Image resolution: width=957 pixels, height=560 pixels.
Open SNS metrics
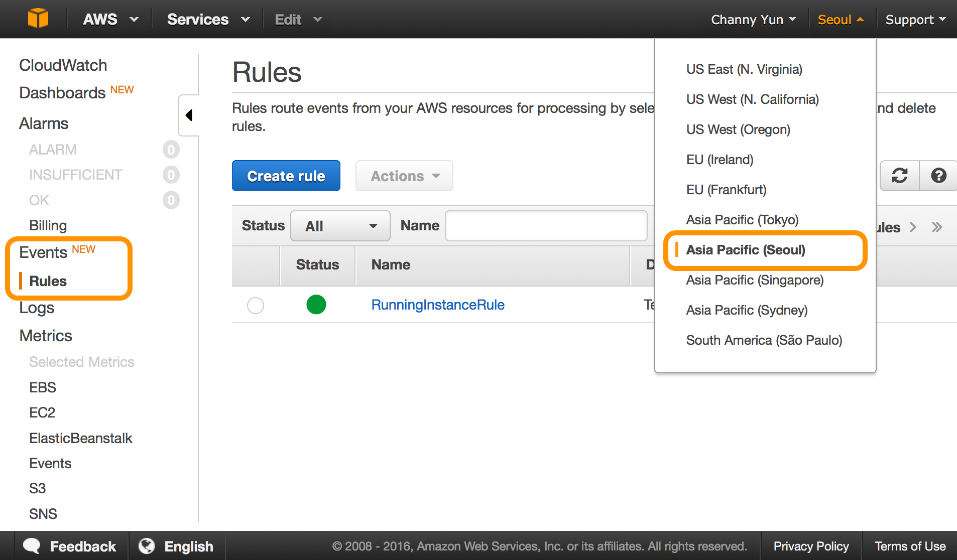point(43,514)
